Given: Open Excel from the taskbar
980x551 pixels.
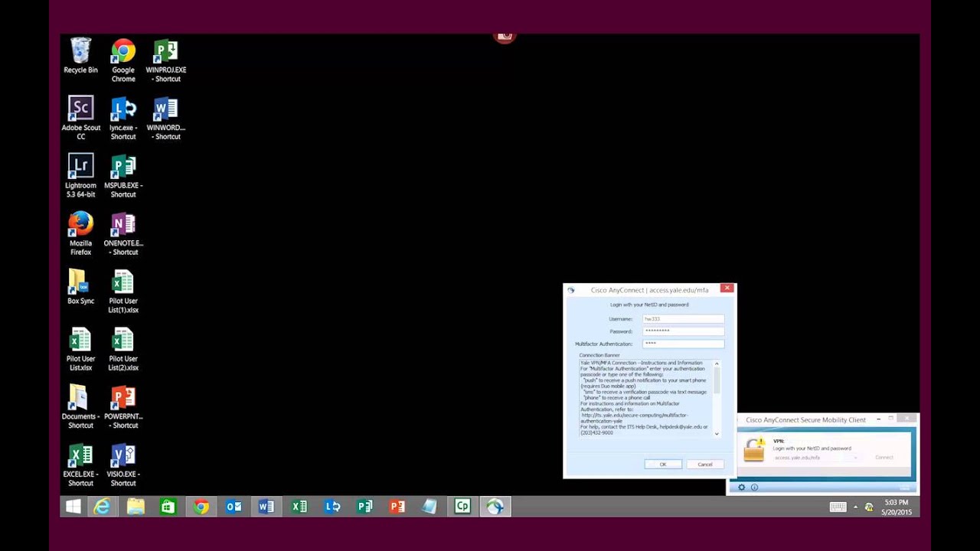Looking at the screenshot, I should (299, 507).
